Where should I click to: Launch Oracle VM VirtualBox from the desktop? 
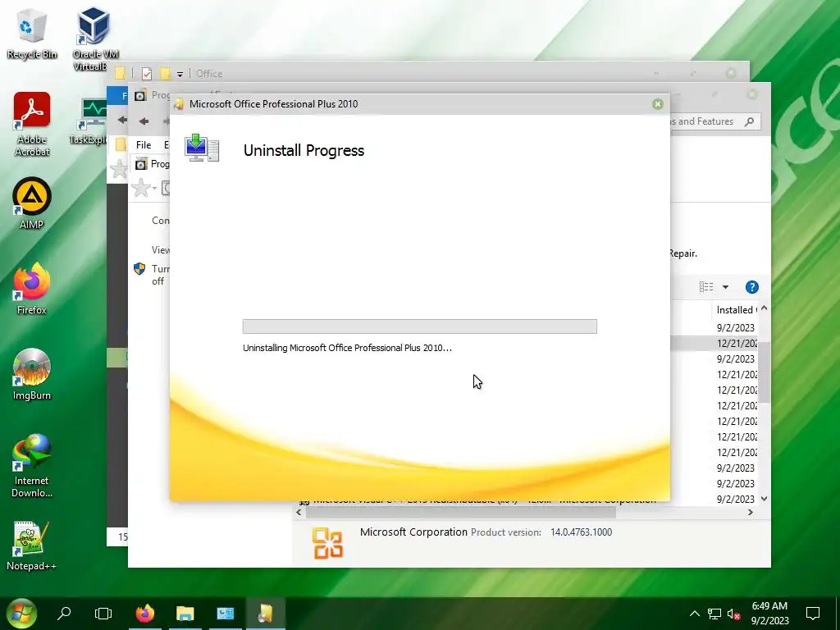[95, 38]
